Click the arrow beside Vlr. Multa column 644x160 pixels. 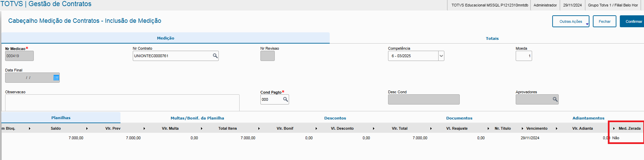click(202, 128)
